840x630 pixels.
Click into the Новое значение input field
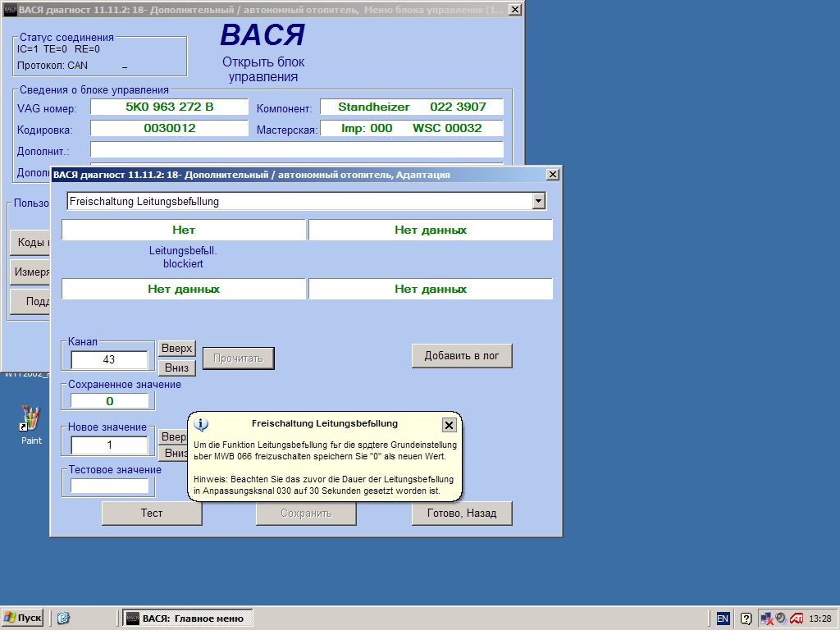(x=109, y=445)
